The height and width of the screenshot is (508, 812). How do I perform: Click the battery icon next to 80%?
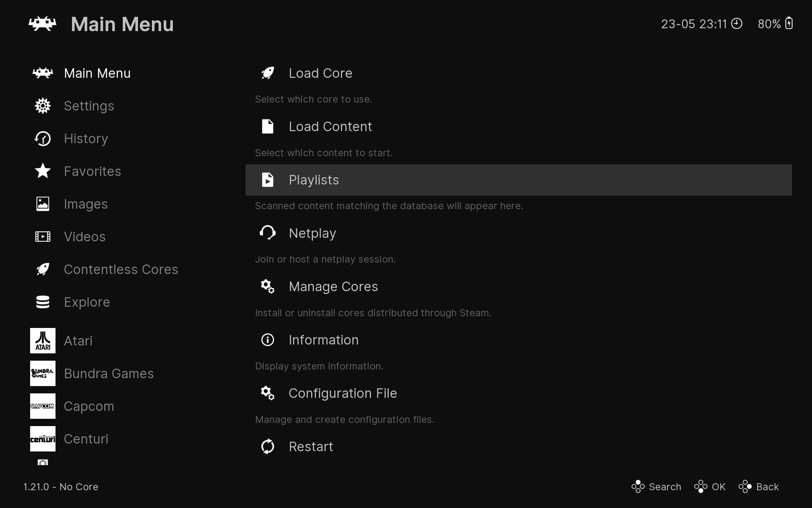[789, 23]
